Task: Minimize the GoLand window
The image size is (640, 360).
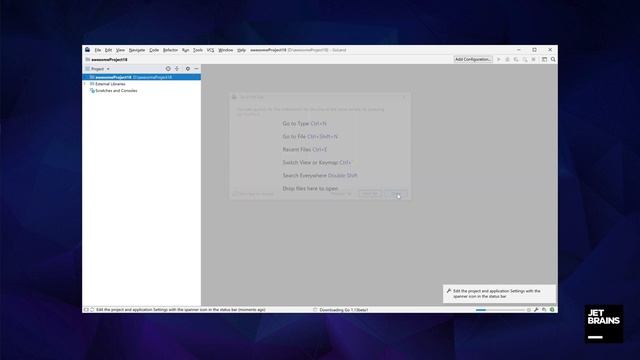Action: (x=519, y=50)
